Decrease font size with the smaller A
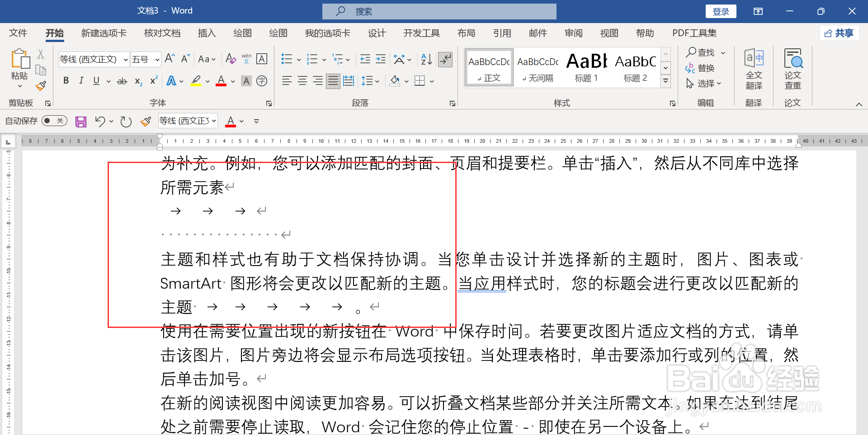The image size is (868, 435). [x=185, y=59]
